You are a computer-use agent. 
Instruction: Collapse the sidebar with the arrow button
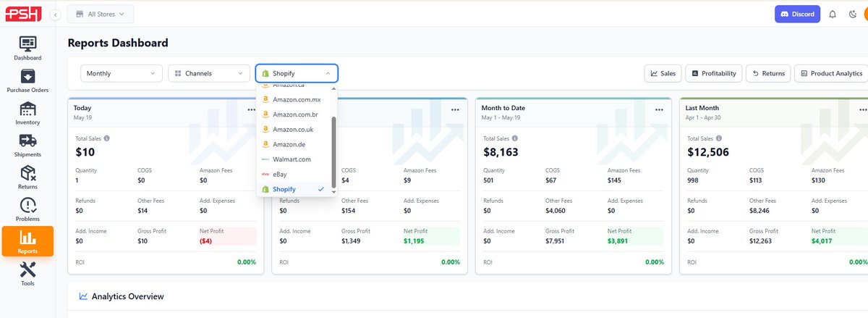coord(56,14)
